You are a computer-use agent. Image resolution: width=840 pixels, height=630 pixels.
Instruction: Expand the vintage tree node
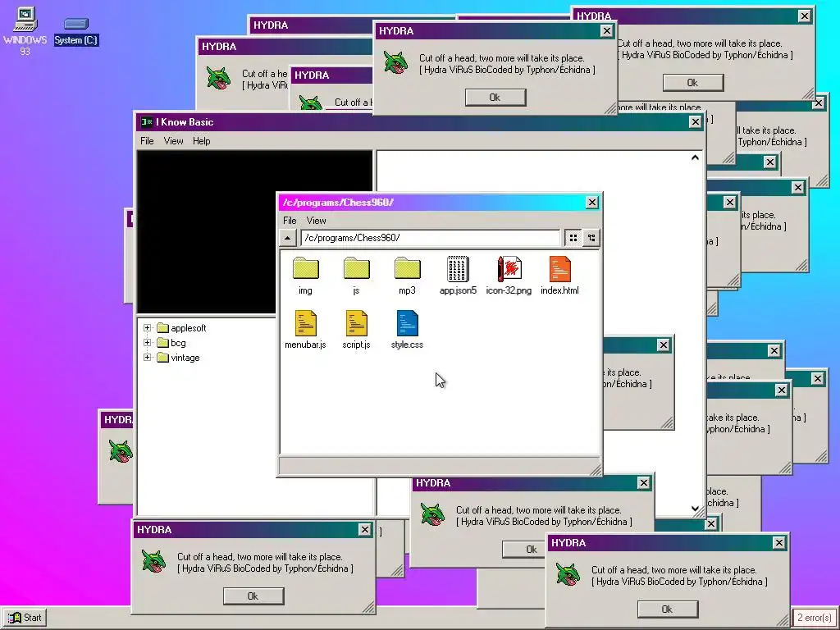pos(148,358)
